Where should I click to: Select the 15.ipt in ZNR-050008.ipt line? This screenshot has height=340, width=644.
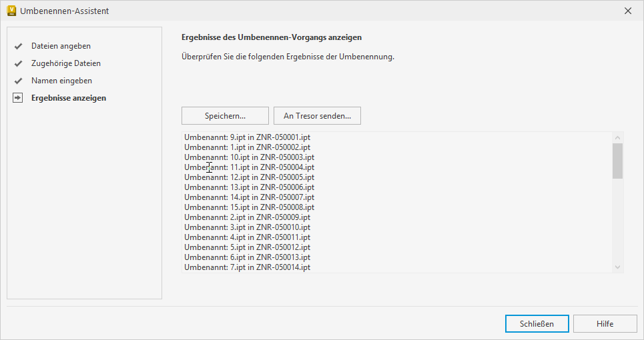tap(249, 207)
